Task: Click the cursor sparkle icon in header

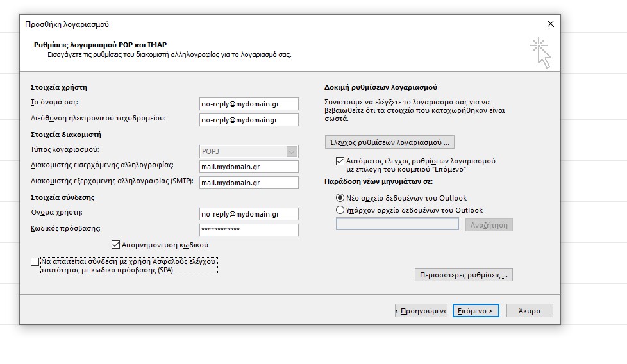Action: [540, 52]
